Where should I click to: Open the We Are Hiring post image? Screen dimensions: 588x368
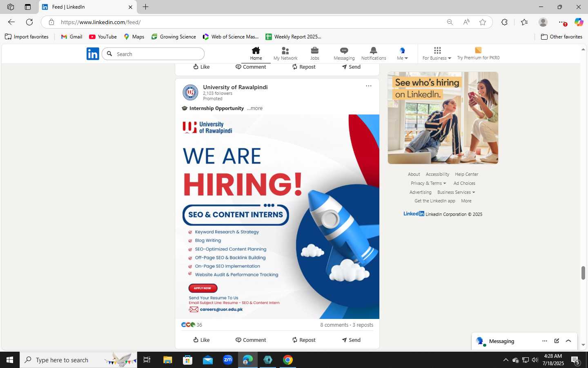(277, 217)
